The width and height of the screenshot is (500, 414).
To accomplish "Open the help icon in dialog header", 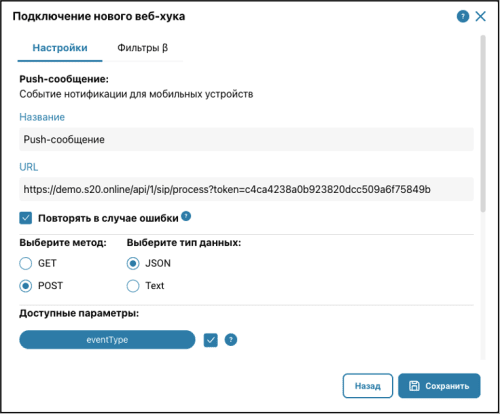I will pos(463,16).
